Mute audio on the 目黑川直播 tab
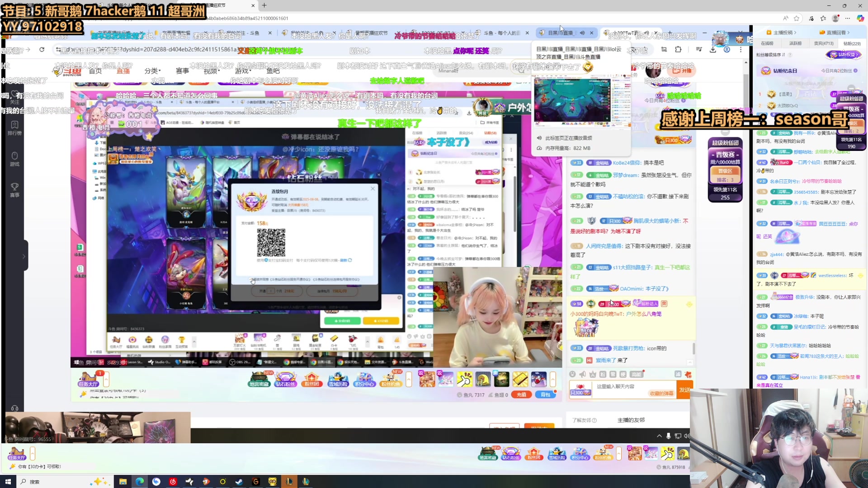 582,33
